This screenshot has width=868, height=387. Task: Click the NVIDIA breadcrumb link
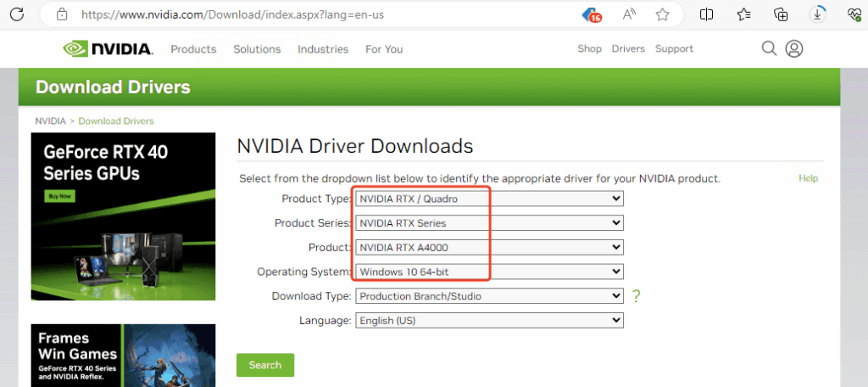tap(50, 121)
